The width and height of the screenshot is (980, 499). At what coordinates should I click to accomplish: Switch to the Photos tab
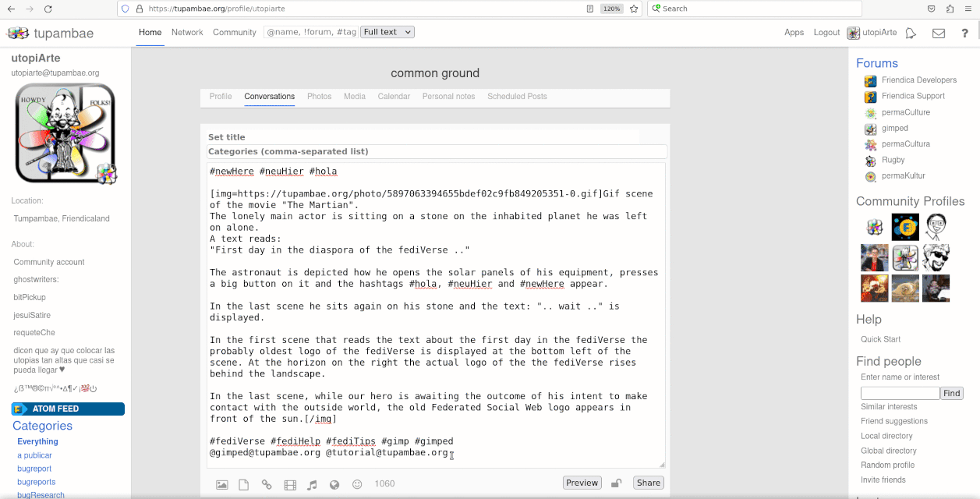[319, 97]
